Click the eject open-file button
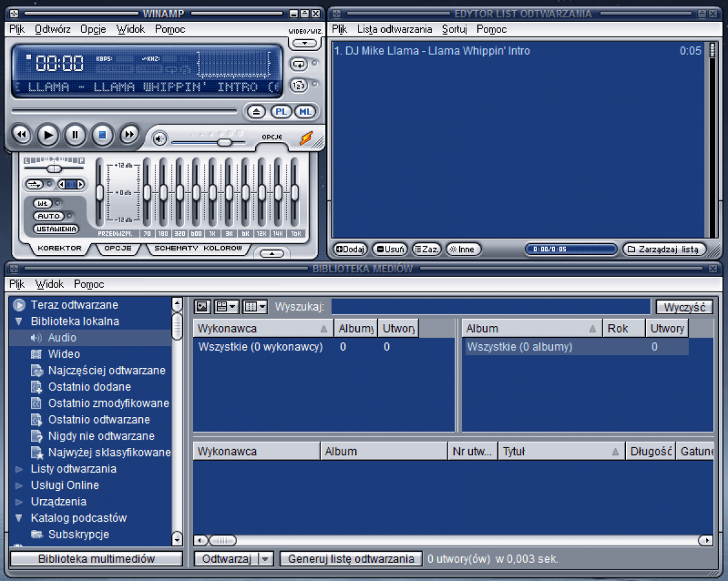The height and width of the screenshot is (581, 728). click(x=256, y=112)
